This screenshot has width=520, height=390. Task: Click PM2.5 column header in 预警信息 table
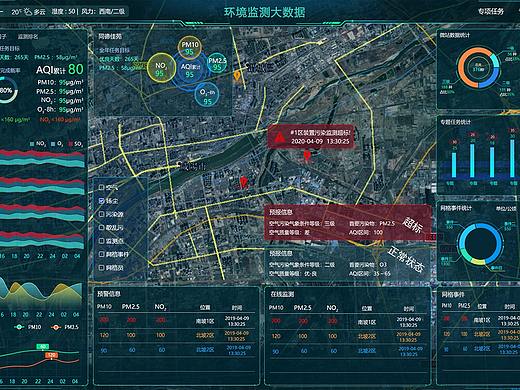pyautogui.click(x=131, y=307)
